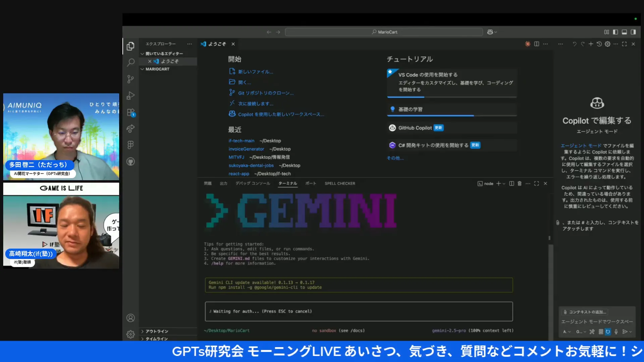Viewport: 644px width, 362px height.
Task: Open the Accounts icon in activity bar
Action: pyautogui.click(x=130, y=318)
